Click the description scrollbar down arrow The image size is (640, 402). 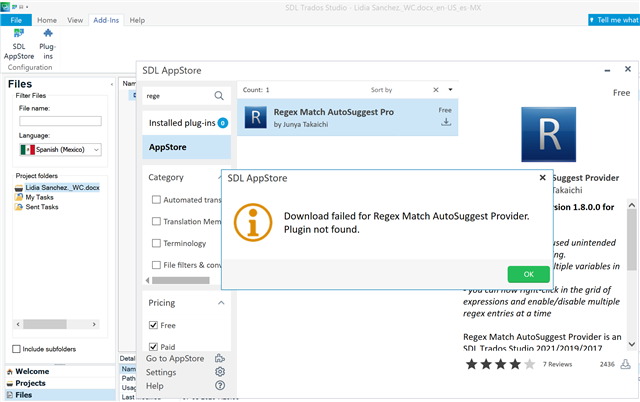631,344
